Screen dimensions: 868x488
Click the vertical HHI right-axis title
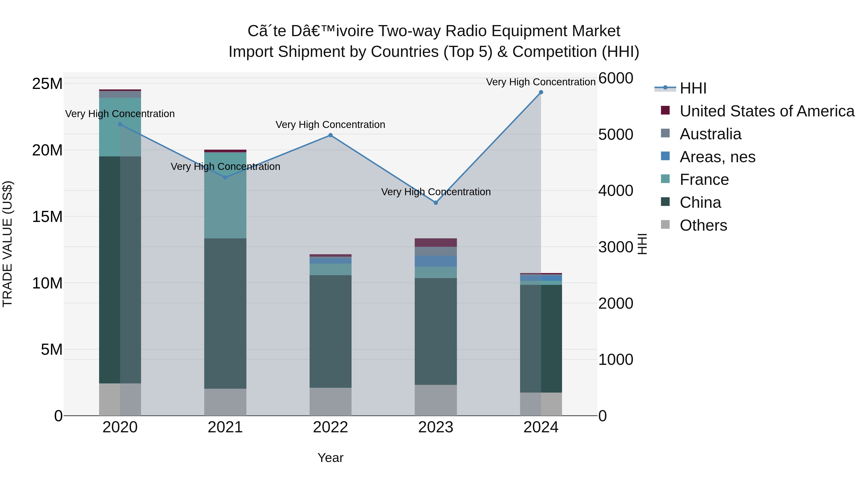coord(642,244)
